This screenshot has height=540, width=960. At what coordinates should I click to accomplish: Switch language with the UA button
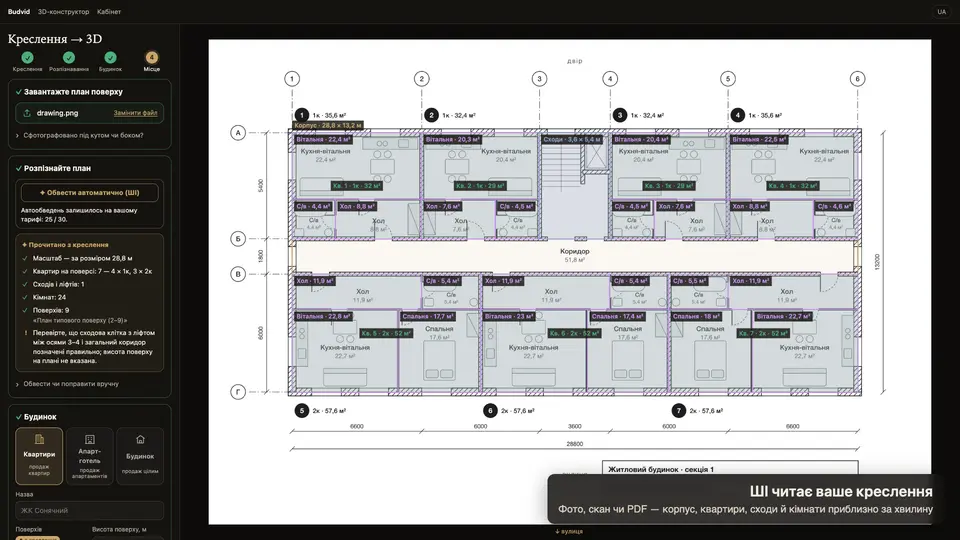941,12
